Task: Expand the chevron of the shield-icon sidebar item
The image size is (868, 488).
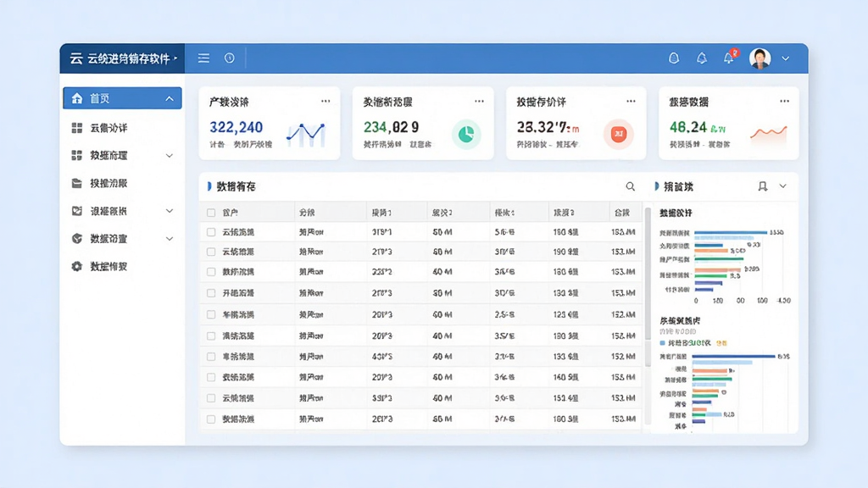Action: click(170, 238)
